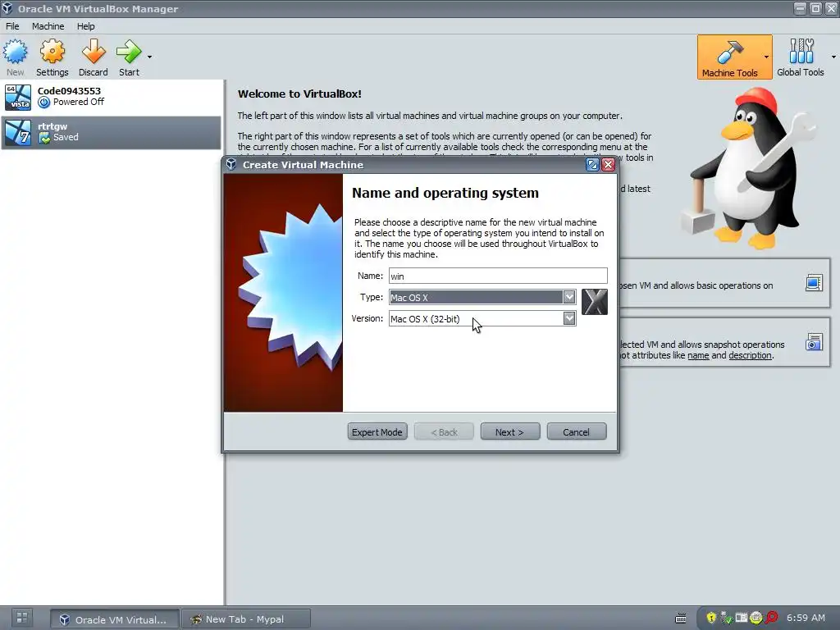Select the Global Tools button
Screen dimensions: 840x630
[801, 57]
